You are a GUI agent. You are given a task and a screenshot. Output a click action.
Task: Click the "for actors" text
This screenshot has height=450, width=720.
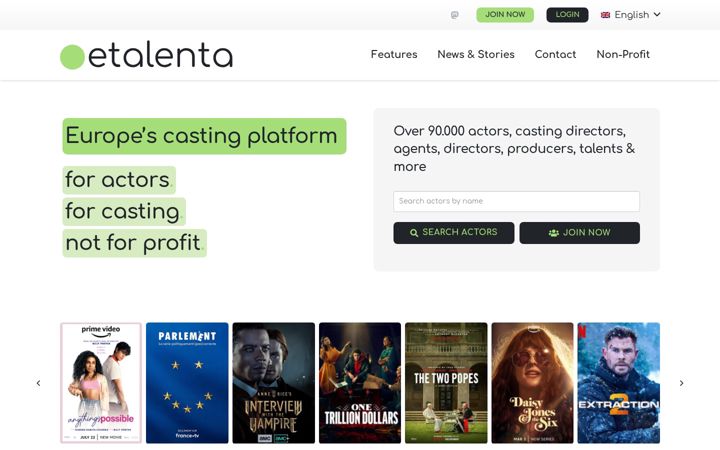click(x=119, y=180)
